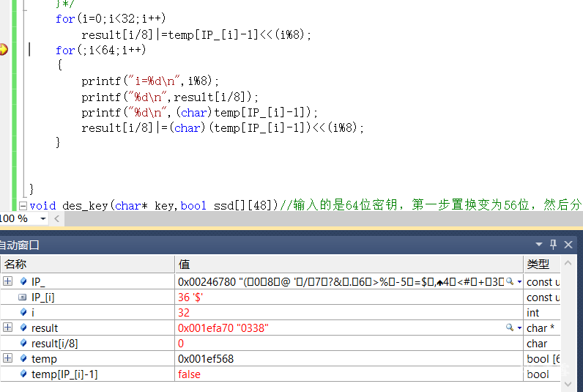
Task: Open visualizer dropdown arrow on IP_ row
Action: 519,282
